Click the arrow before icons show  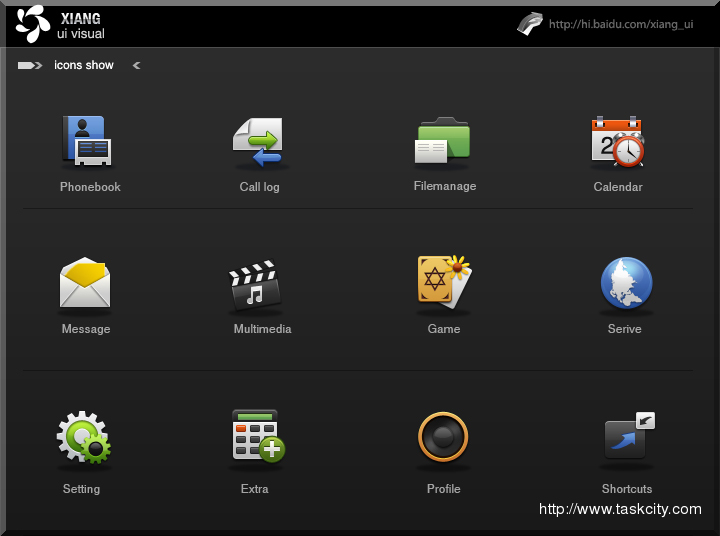coord(29,66)
